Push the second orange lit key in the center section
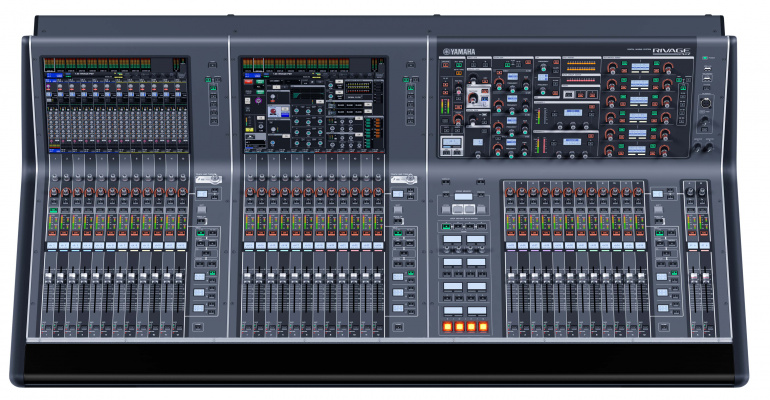770x400 pixels. (459, 326)
